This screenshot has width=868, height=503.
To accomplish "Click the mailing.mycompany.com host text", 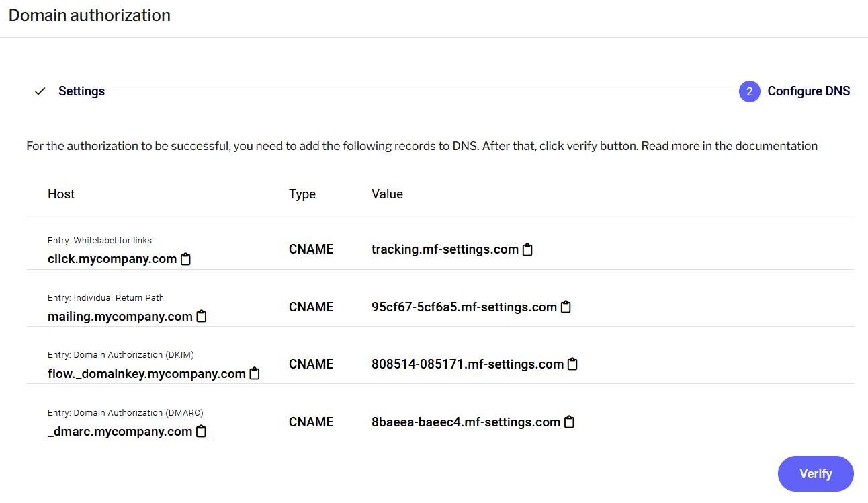I will [x=120, y=316].
